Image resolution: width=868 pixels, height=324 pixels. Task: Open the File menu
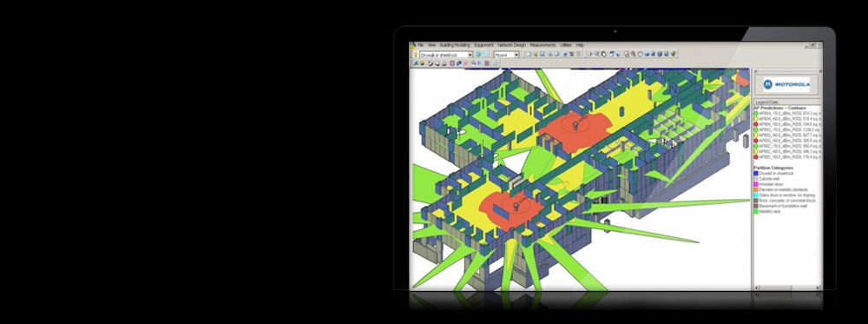coord(420,45)
